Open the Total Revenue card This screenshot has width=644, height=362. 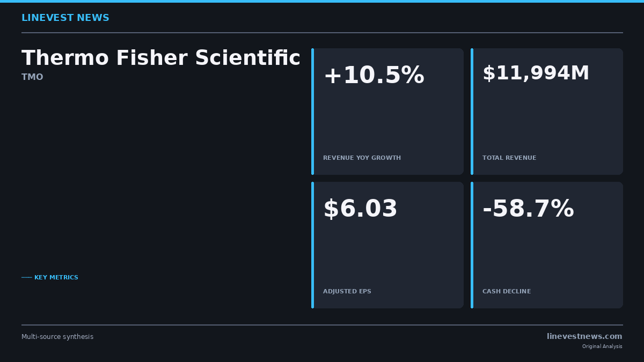[x=547, y=112]
